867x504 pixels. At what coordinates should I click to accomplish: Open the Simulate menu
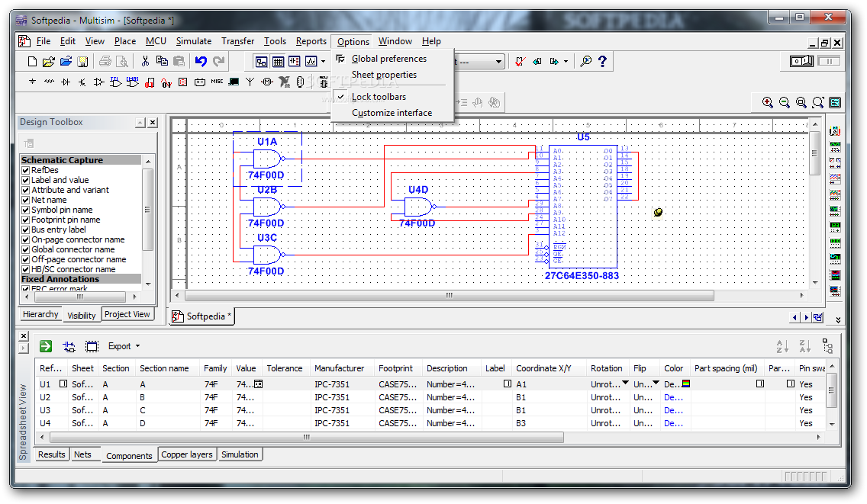[194, 41]
